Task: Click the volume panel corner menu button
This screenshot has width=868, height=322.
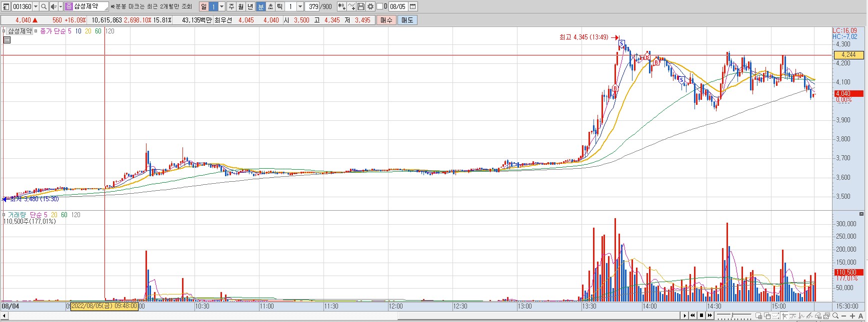Action: pos(861,214)
